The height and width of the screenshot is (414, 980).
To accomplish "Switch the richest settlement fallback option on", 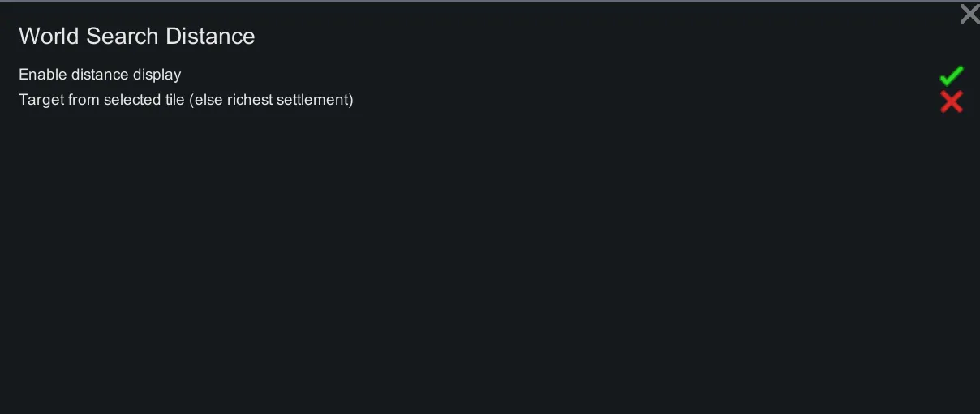I will point(951,101).
